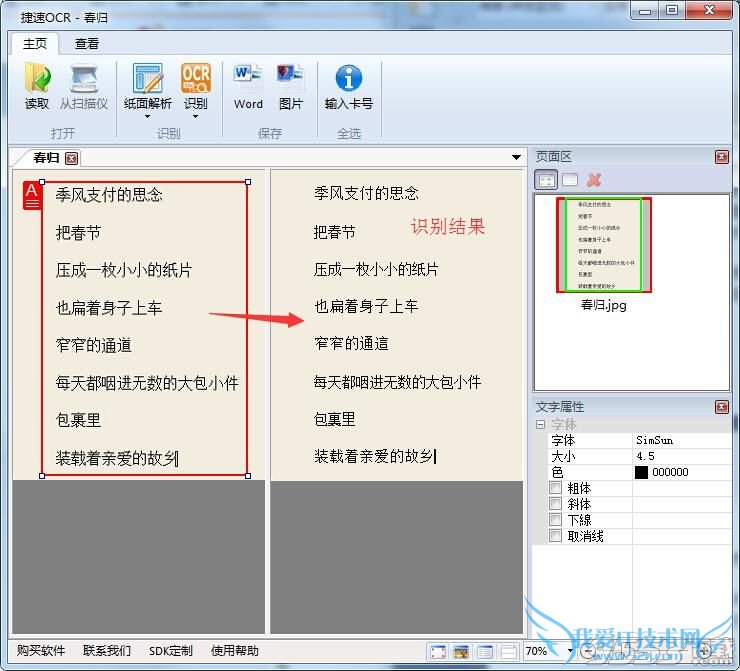Click the 购买软件 link
The height and width of the screenshot is (671, 740).
(x=41, y=651)
